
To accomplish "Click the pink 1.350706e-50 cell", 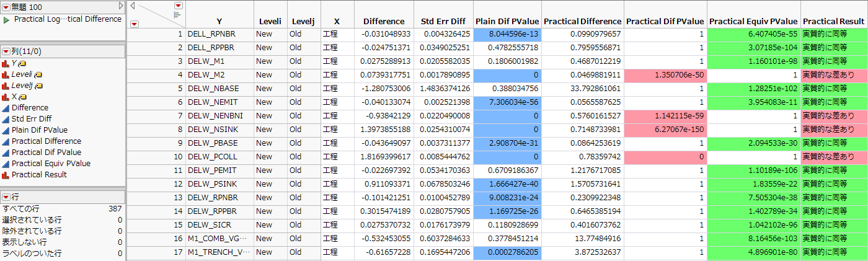I will (665, 75).
